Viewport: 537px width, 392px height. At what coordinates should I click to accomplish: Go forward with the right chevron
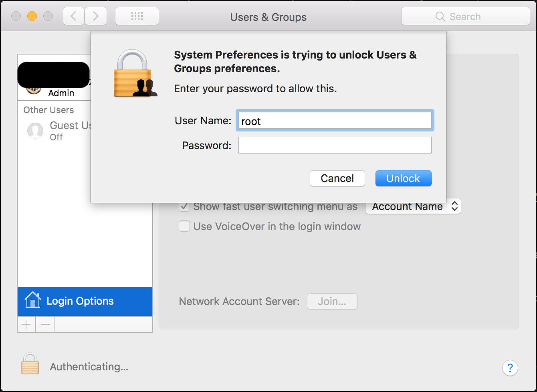click(x=96, y=16)
